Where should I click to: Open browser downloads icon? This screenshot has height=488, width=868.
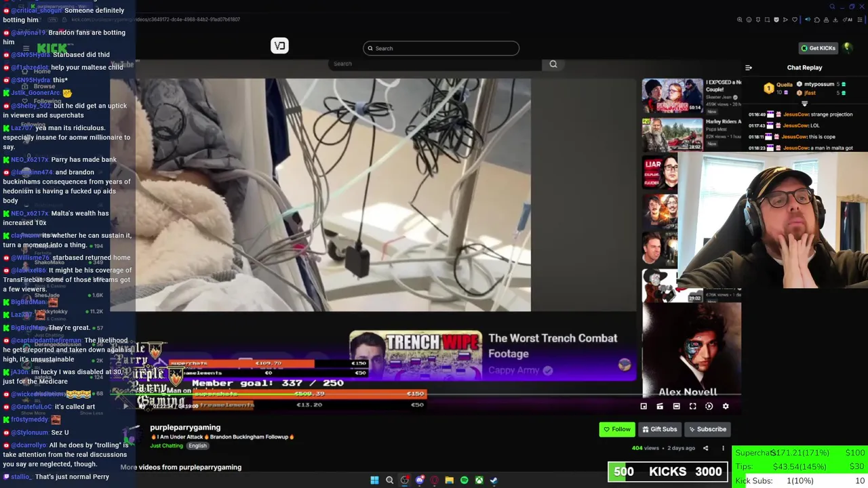[835, 20]
